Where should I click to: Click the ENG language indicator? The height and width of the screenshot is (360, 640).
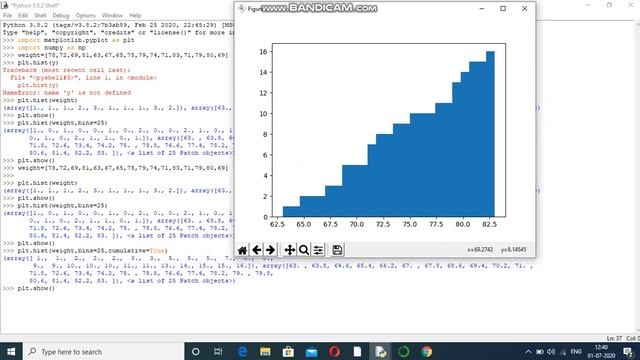coord(576,351)
